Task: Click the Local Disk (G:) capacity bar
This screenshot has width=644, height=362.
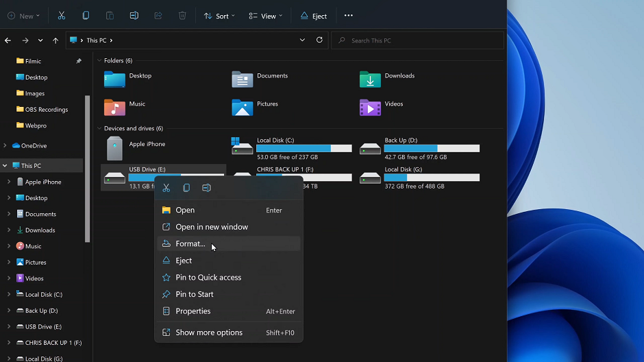Action: click(x=432, y=178)
